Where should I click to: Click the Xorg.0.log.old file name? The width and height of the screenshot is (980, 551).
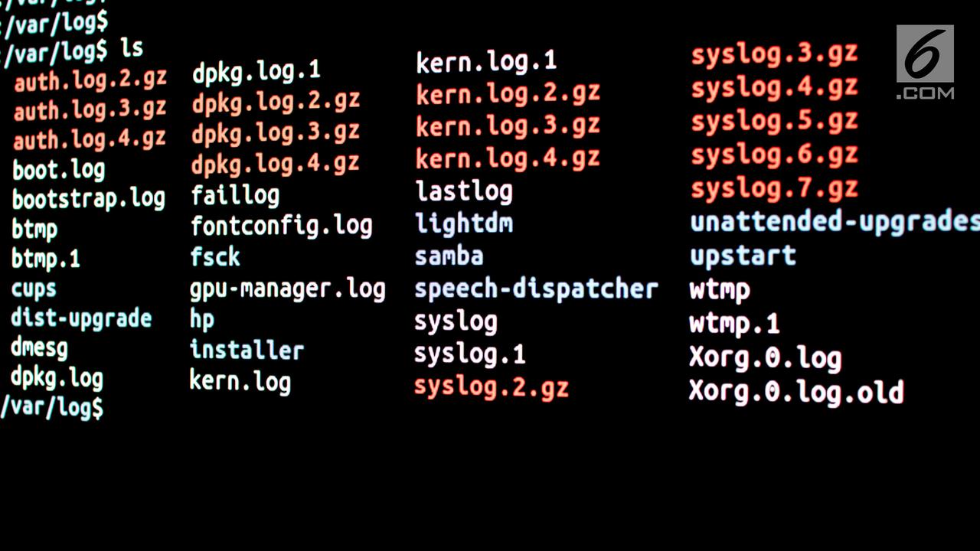click(x=796, y=391)
